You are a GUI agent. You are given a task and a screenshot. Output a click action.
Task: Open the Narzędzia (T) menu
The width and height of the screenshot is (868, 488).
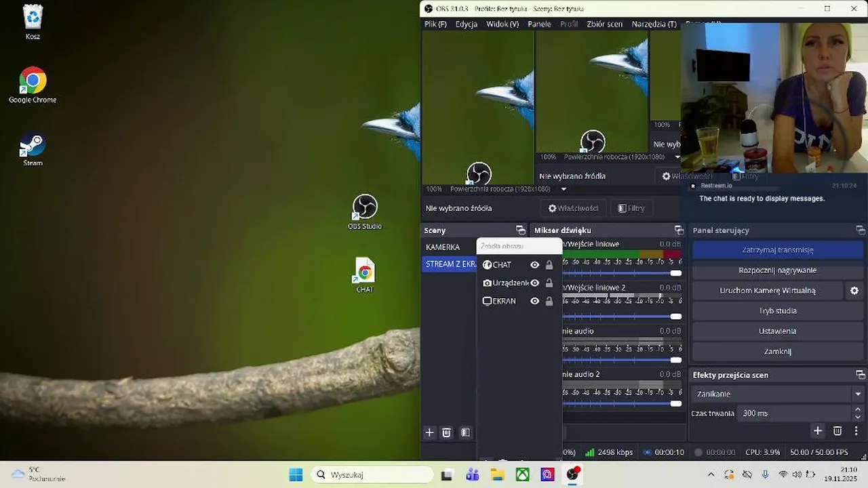[654, 24]
